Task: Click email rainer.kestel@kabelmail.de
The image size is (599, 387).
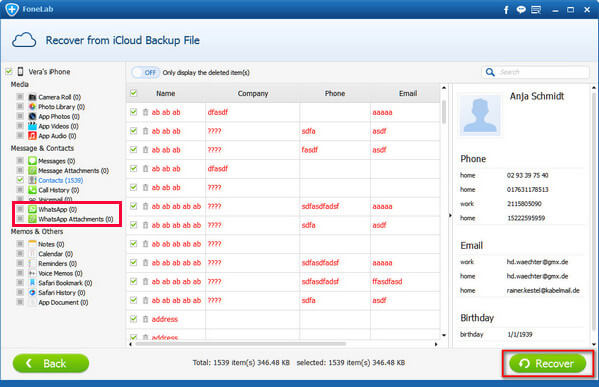Action: [x=543, y=290]
